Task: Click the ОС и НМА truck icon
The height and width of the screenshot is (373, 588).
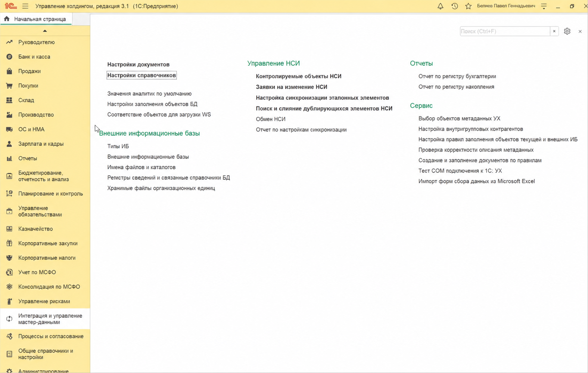Action: (x=9, y=129)
